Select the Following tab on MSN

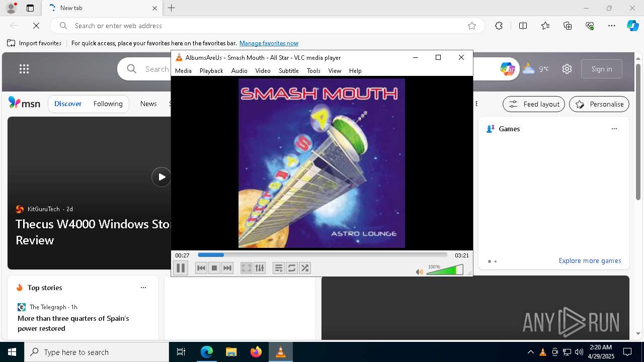click(x=108, y=104)
